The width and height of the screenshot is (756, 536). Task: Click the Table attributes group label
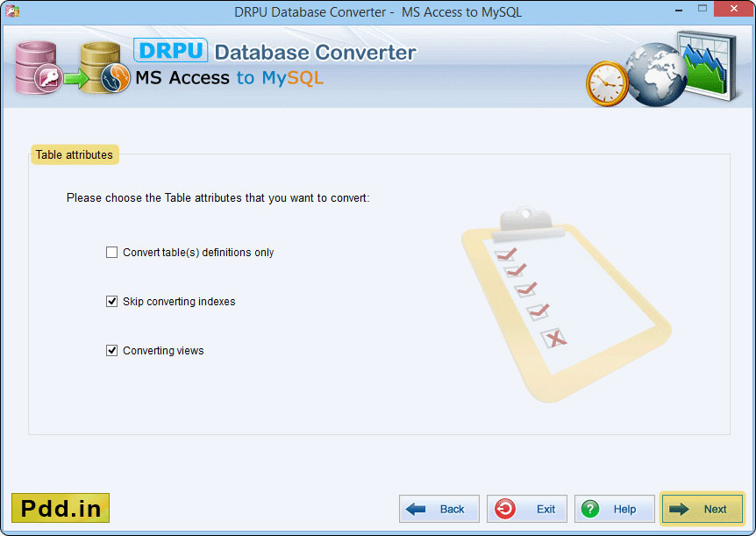75,155
